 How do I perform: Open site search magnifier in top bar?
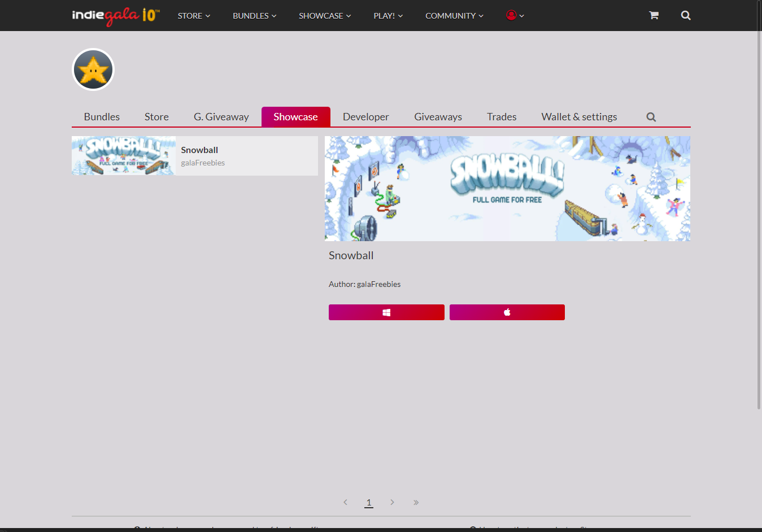(686, 15)
